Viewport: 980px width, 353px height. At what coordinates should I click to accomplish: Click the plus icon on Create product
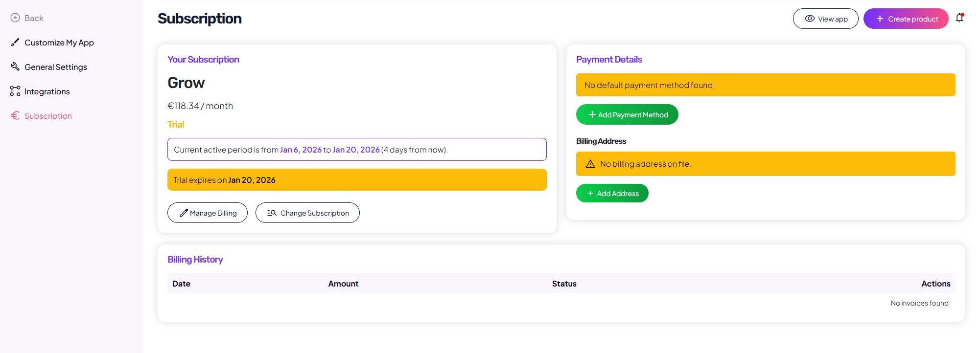(880, 19)
